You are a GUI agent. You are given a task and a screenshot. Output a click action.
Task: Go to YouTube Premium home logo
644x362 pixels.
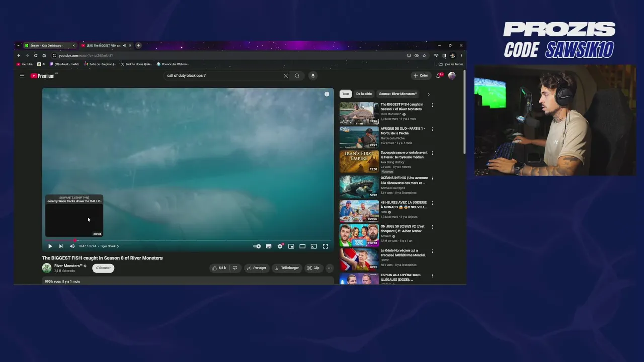44,76
